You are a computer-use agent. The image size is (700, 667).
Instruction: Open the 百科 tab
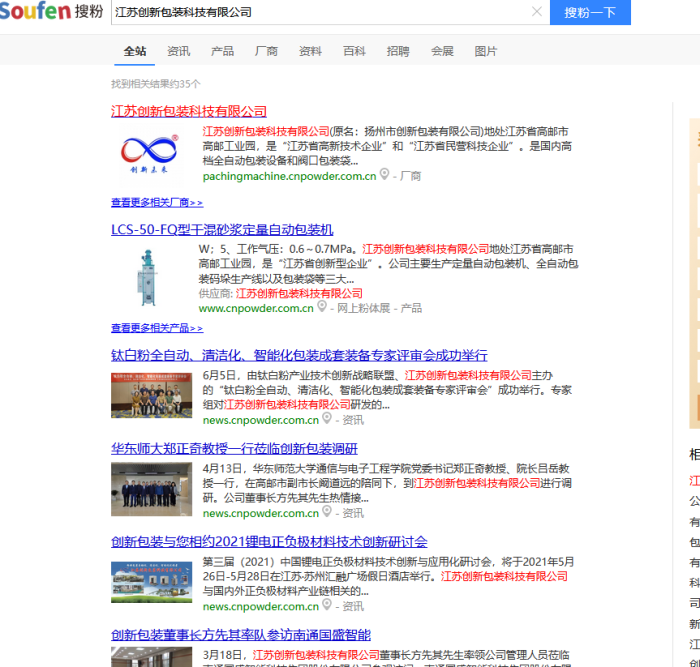[354, 51]
